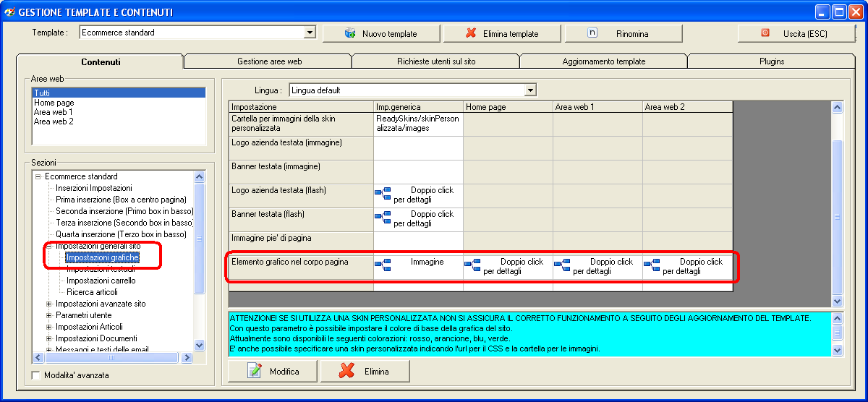Click Elemento grafico details icon under Home page
The image size is (868, 402).
pos(472,264)
